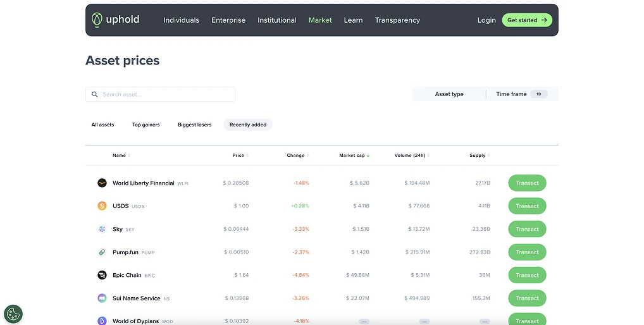Open the Transparency menu
The width and height of the screenshot is (644, 325).
click(x=397, y=20)
